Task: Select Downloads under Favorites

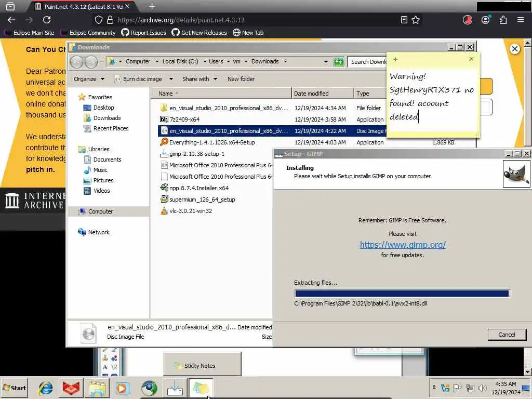Action: tap(102, 118)
